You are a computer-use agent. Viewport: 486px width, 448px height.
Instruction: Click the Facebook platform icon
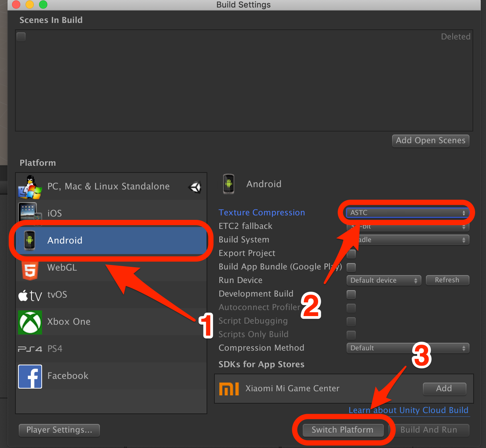[x=30, y=376]
